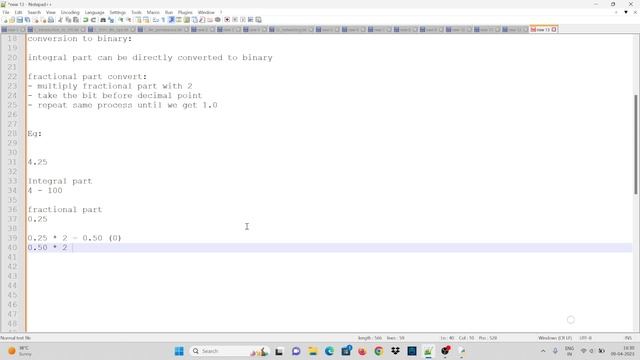Open the weather widget on taskbar
This screenshot has width=640, height=360.
tap(20, 351)
